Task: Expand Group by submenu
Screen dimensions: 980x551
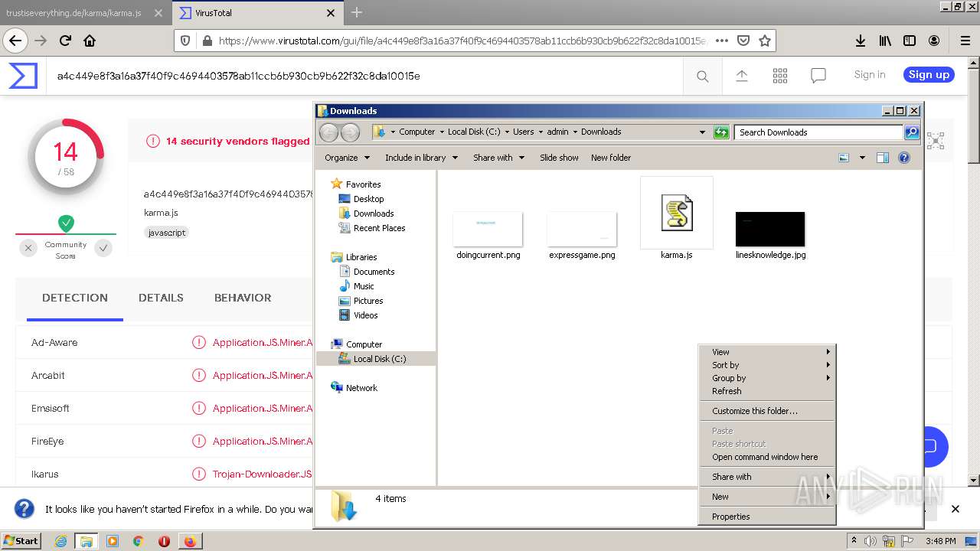Action: (x=766, y=378)
